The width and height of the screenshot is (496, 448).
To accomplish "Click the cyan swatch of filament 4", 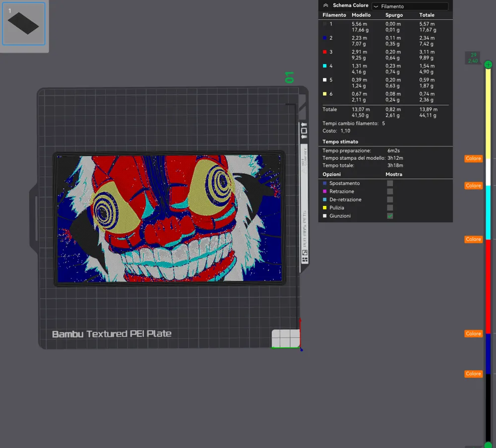I will point(324,66).
